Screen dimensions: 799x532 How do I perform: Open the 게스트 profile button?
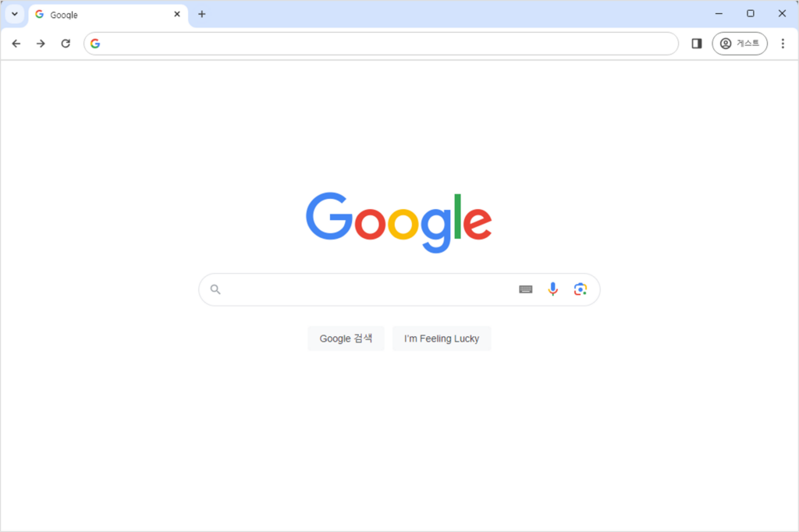point(740,44)
